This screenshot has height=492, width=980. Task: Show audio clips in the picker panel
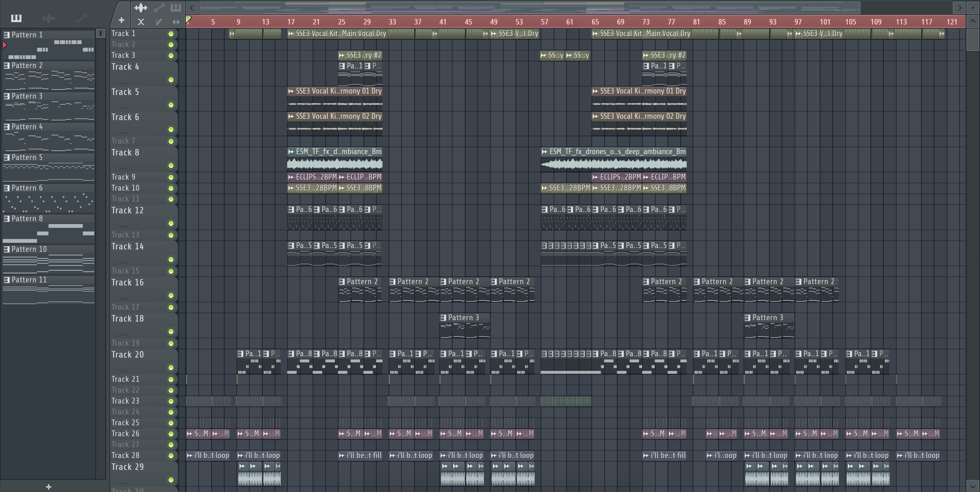tap(49, 18)
